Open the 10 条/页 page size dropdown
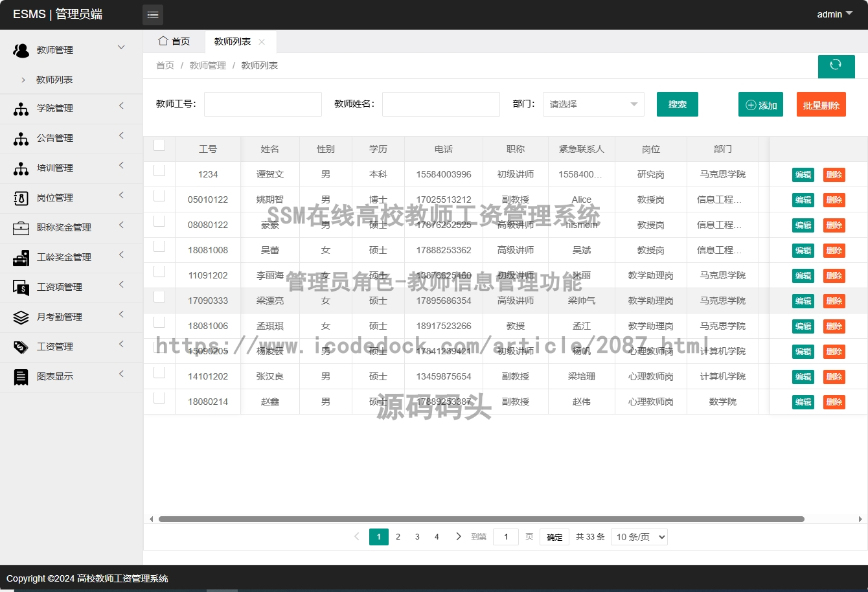868x592 pixels. tap(639, 537)
